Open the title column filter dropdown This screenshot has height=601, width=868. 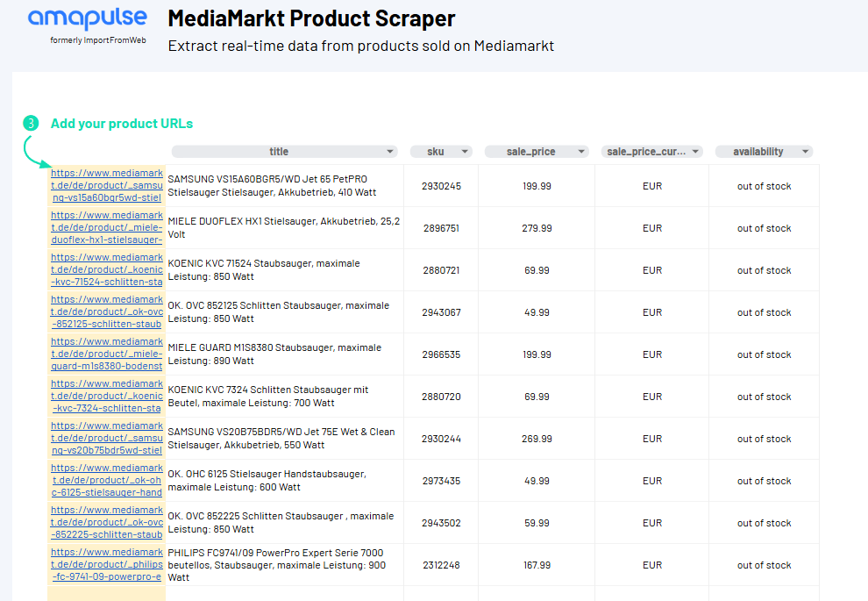point(389,152)
